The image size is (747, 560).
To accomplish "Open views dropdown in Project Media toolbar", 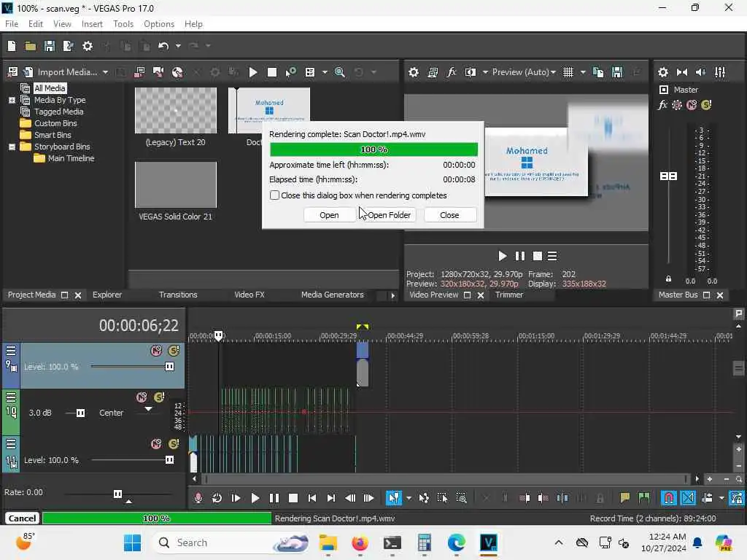I will 325,72.
